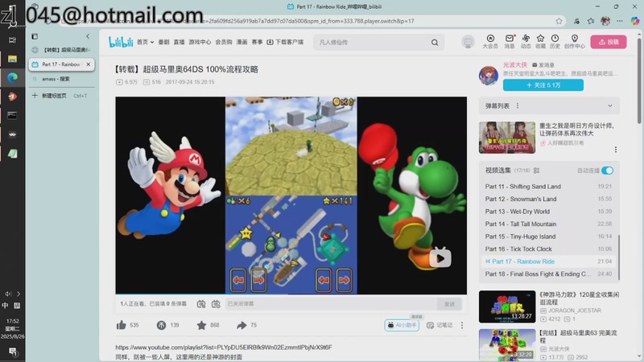The image size is (644, 362).
Task: Click the browser favorite star in address bar
Action: tap(559, 21)
